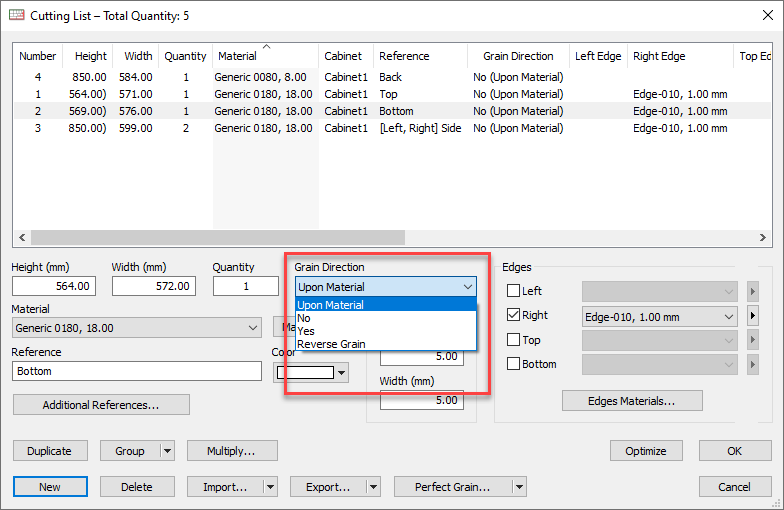This screenshot has height=510, width=784.
Task: Enable the Bottom edge checkbox
Action: pos(514,364)
